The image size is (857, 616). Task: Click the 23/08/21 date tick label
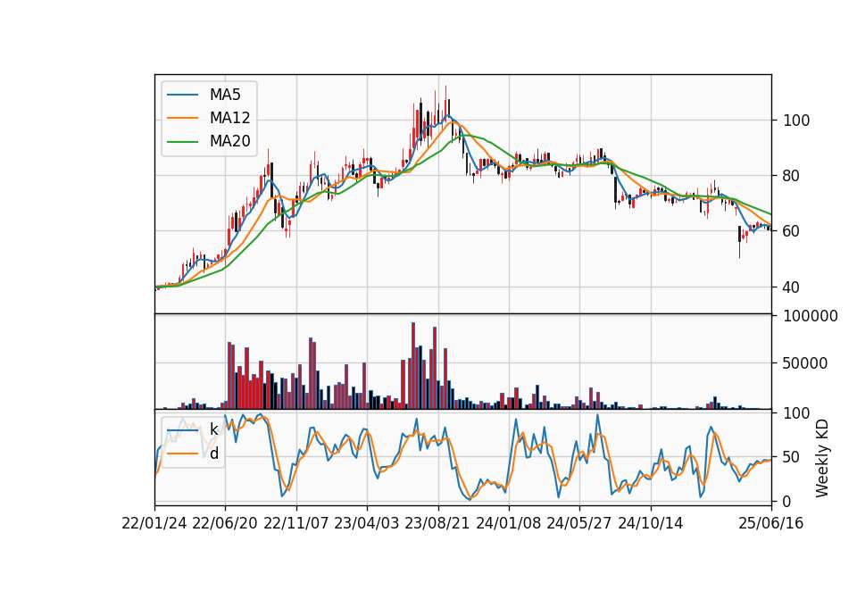pos(437,523)
